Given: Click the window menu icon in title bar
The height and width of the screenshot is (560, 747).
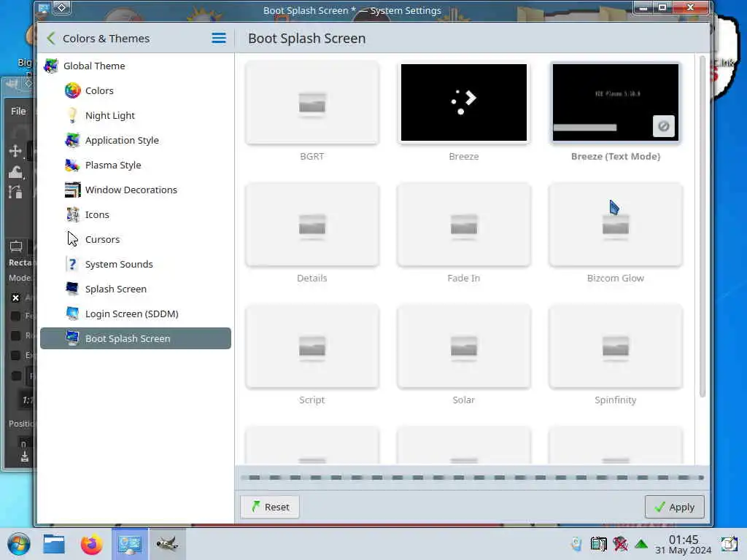Looking at the screenshot, I should (x=43, y=7).
